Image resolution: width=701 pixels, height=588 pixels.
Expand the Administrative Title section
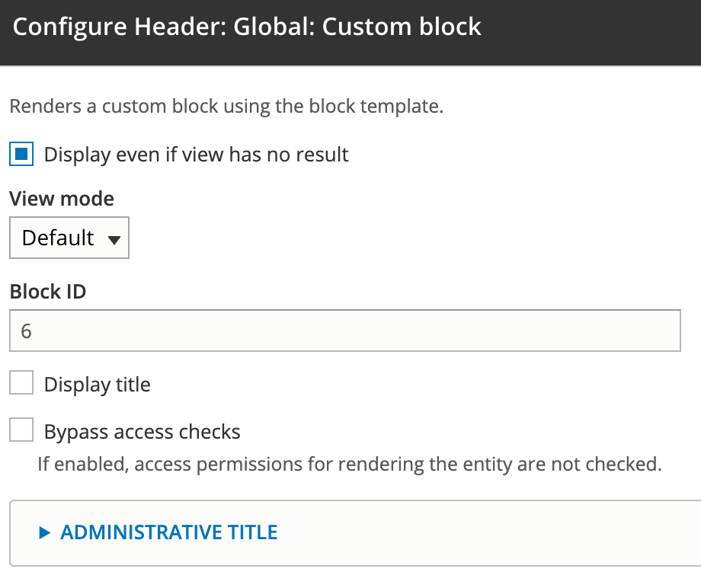(x=168, y=532)
